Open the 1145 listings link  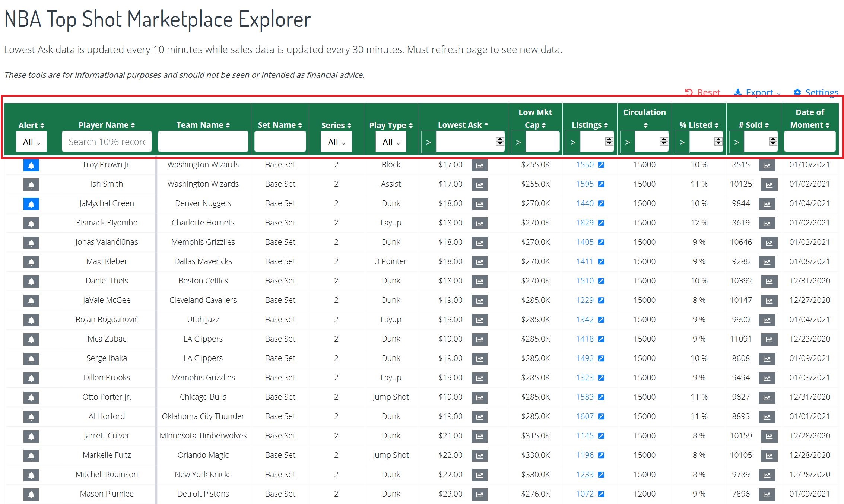(x=585, y=436)
